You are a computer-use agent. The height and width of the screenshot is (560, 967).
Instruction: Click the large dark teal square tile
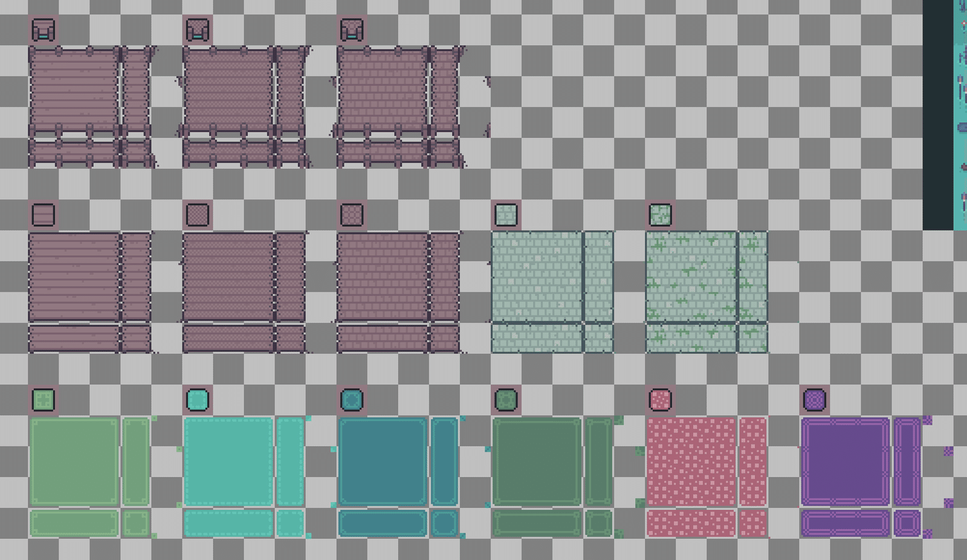pyautogui.click(x=383, y=462)
